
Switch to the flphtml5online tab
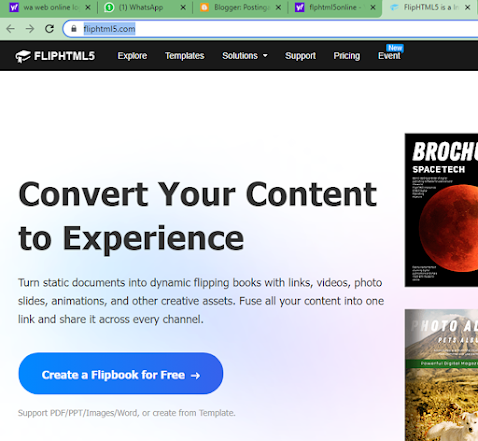335,7
